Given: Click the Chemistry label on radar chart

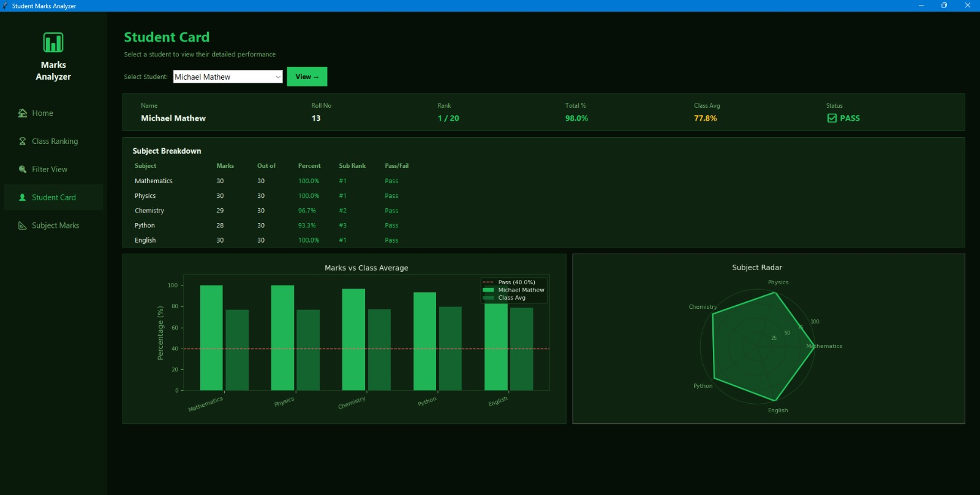Looking at the screenshot, I should [x=703, y=307].
